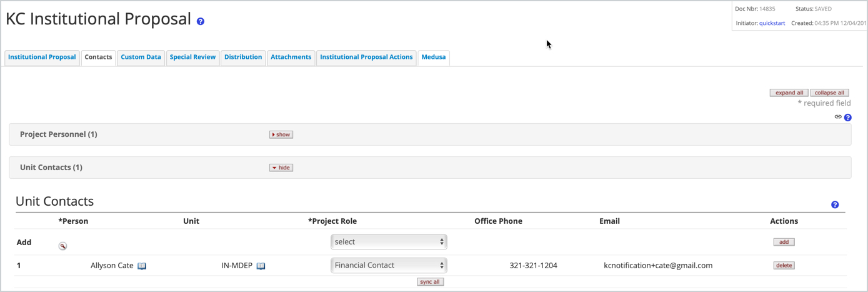
Task: Click the quickstart initiator link
Action: point(772,23)
